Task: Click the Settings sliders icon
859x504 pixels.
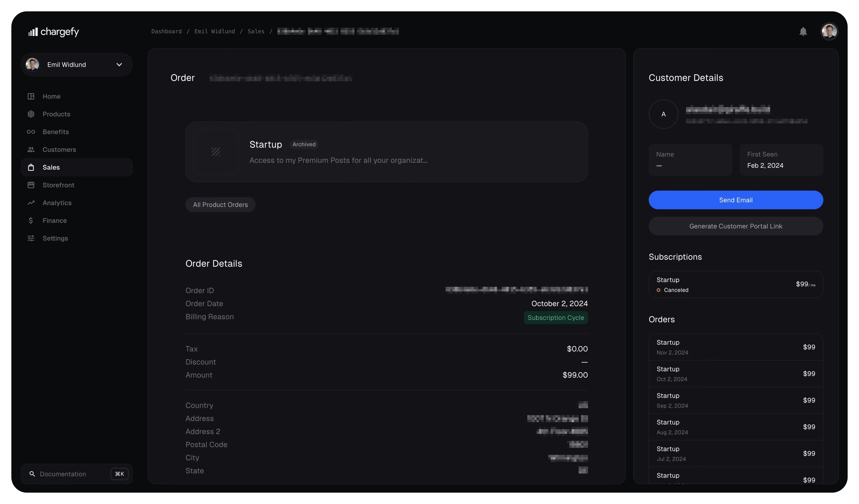Action: pos(31,238)
